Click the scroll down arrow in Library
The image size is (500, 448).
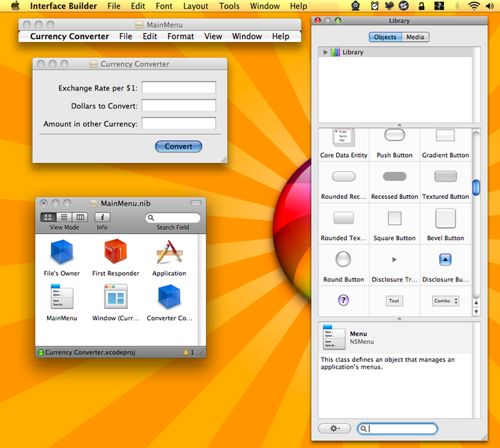coord(476,312)
